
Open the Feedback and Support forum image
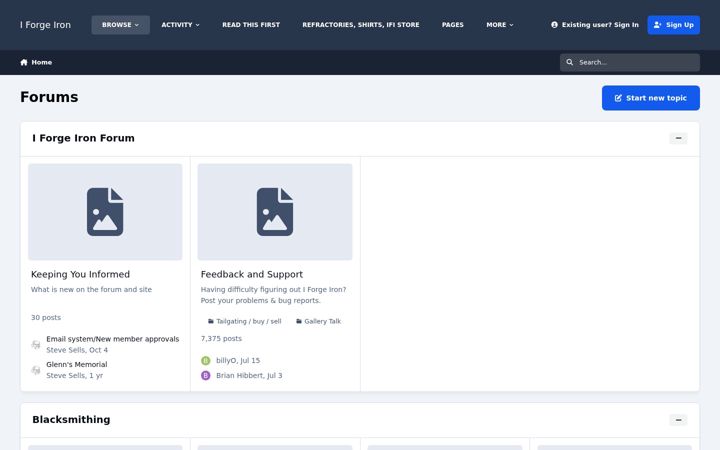click(275, 212)
